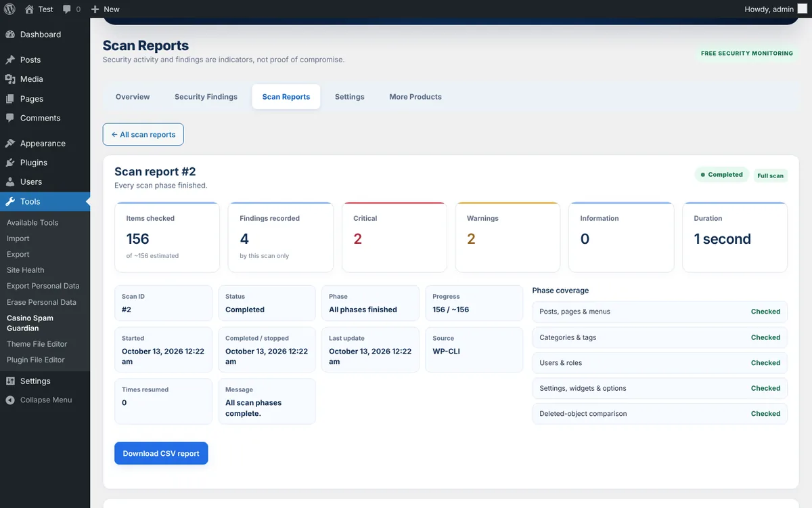Open the Howdy, admin account menu
The height and width of the screenshot is (508, 812).
(x=775, y=9)
